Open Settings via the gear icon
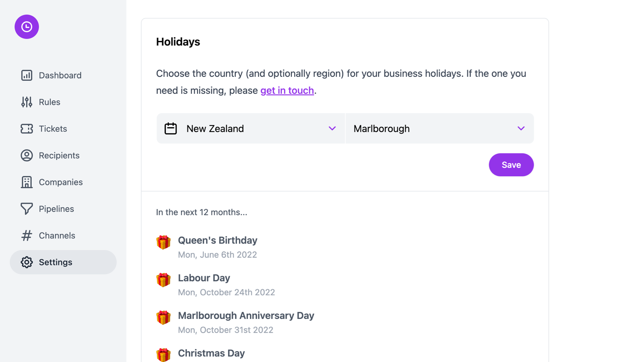This screenshot has height=362, width=644. (27, 262)
